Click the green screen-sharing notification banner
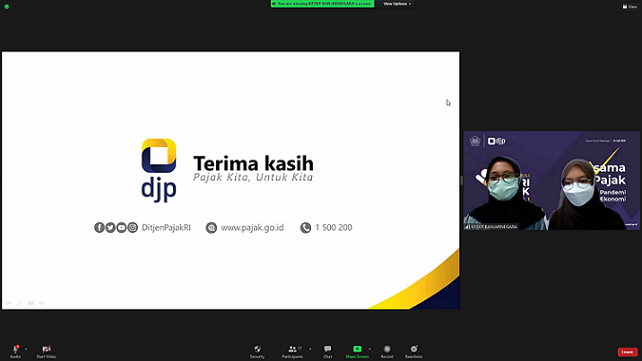The image size is (642, 361). tap(322, 4)
